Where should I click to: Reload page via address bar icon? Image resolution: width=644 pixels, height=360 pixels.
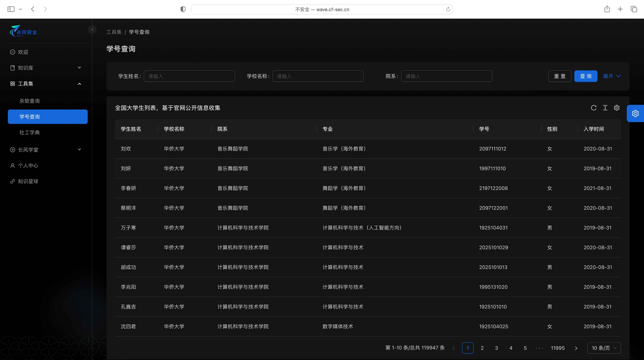tap(448, 9)
